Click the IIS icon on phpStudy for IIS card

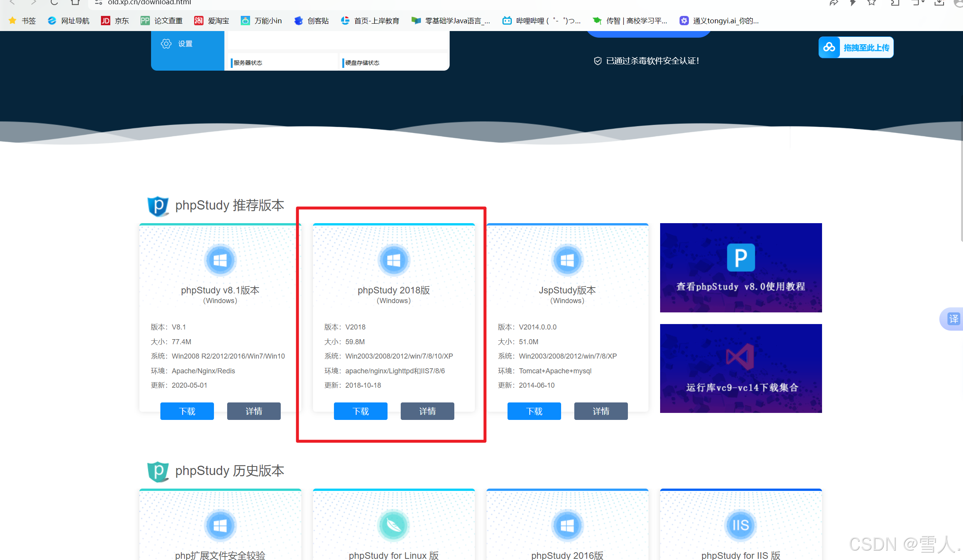click(741, 525)
